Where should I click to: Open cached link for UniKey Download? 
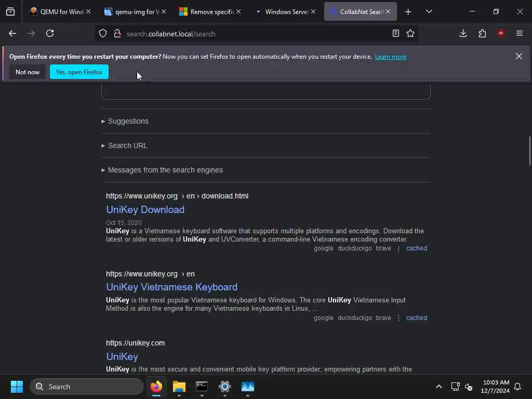coord(417,248)
